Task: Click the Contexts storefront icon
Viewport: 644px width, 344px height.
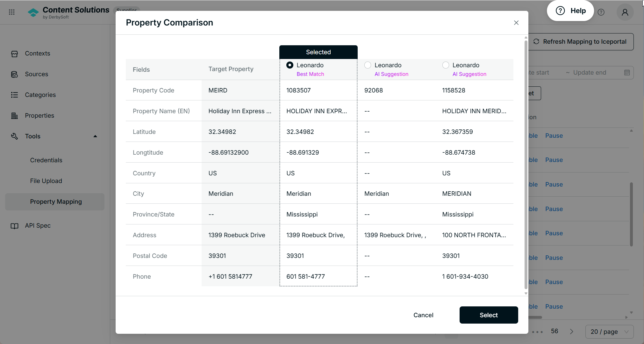Action: coord(14,54)
